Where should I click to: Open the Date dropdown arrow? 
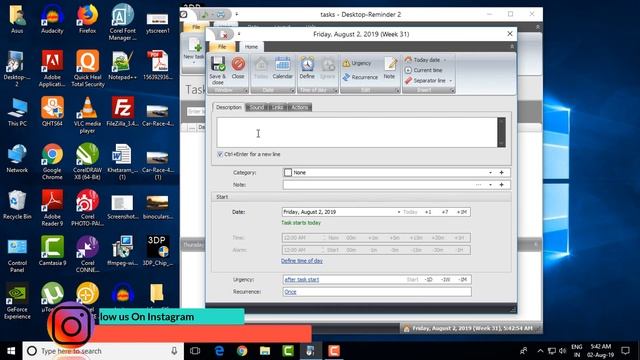click(x=399, y=212)
